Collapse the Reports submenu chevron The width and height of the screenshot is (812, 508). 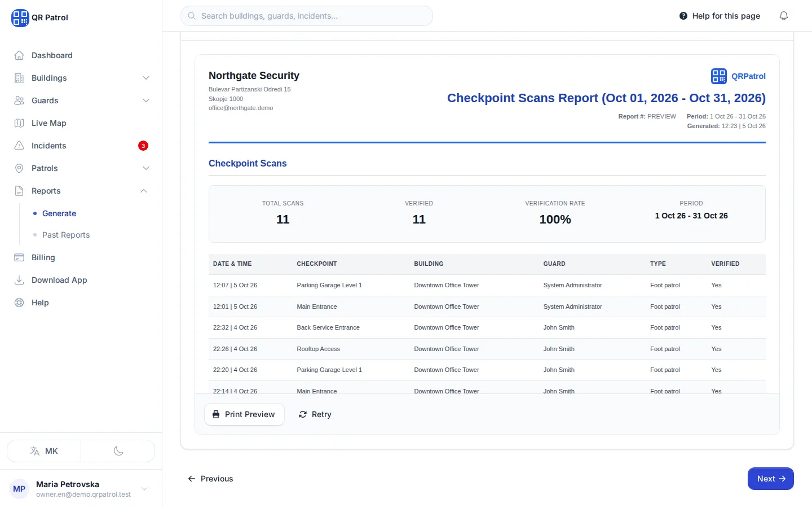pos(144,191)
